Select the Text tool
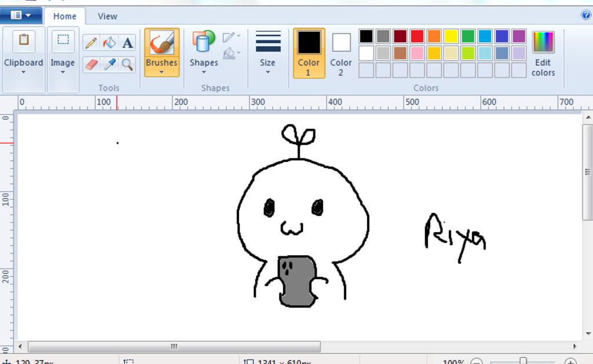 coord(127,43)
